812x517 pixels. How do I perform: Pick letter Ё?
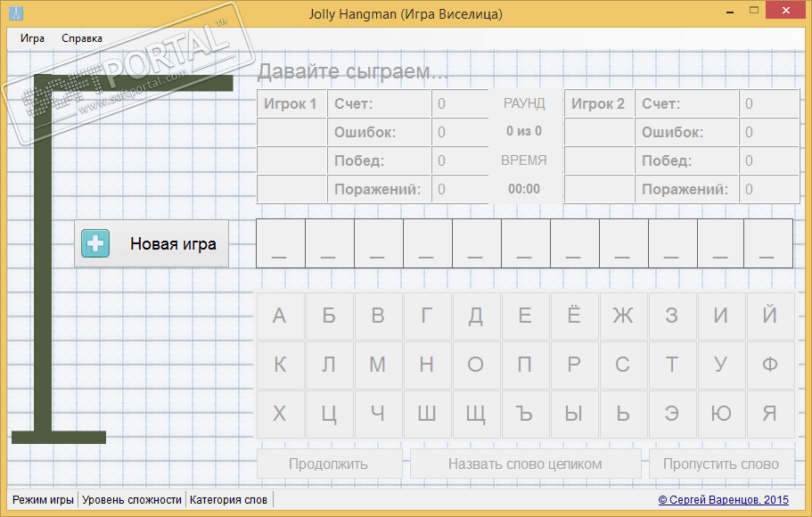click(x=574, y=316)
